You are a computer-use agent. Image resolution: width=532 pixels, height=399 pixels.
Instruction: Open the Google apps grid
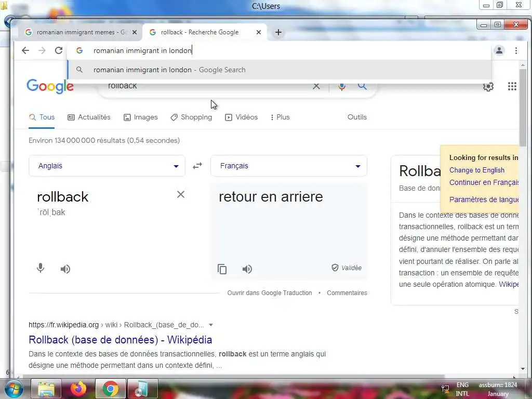[512, 87]
